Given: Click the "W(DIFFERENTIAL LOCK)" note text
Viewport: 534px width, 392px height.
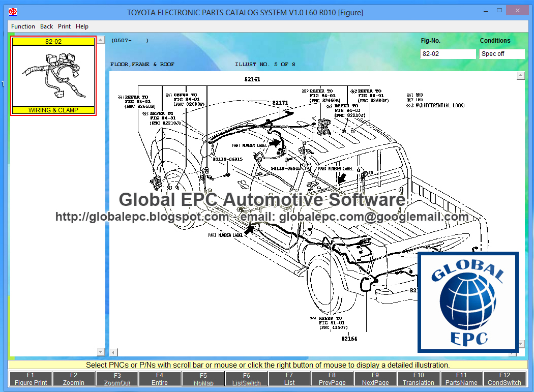Looking at the screenshot, I should [x=439, y=106].
